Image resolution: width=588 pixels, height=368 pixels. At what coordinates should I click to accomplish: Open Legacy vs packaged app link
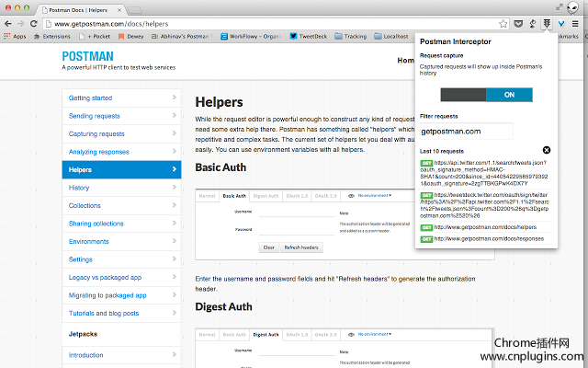[x=105, y=278]
